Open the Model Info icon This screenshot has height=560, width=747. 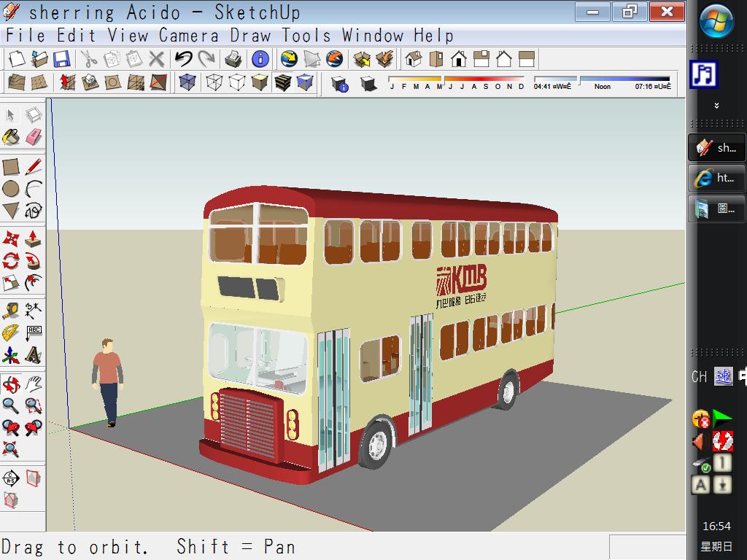click(x=260, y=59)
